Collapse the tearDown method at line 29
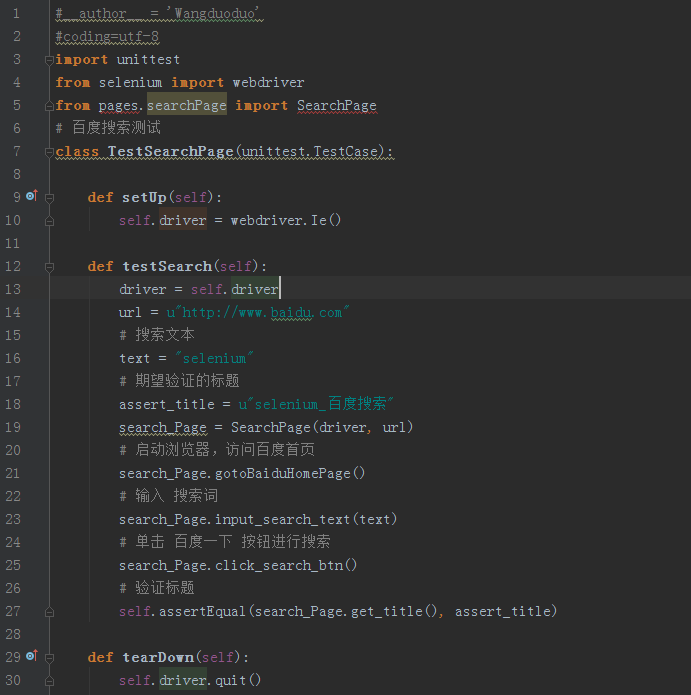This screenshot has width=691, height=695. pyautogui.click(x=49, y=658)
